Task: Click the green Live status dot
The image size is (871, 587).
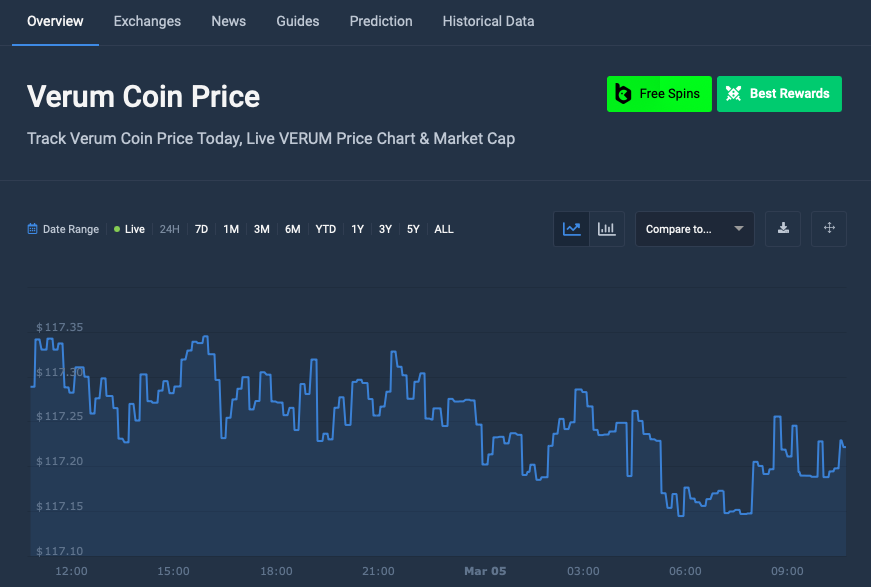Action: pyautogui.click(x=118, y=229)
